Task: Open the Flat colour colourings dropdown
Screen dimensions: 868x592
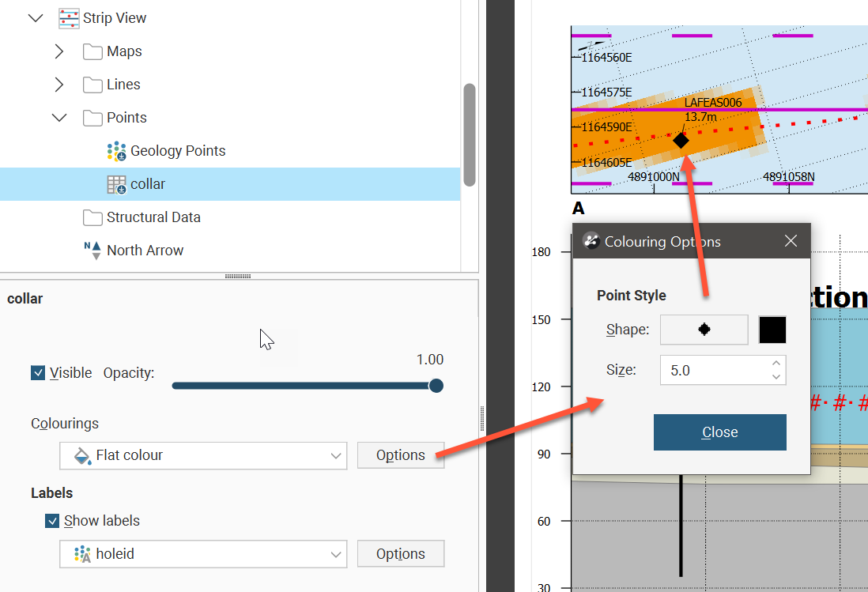Action: point(203,455)
